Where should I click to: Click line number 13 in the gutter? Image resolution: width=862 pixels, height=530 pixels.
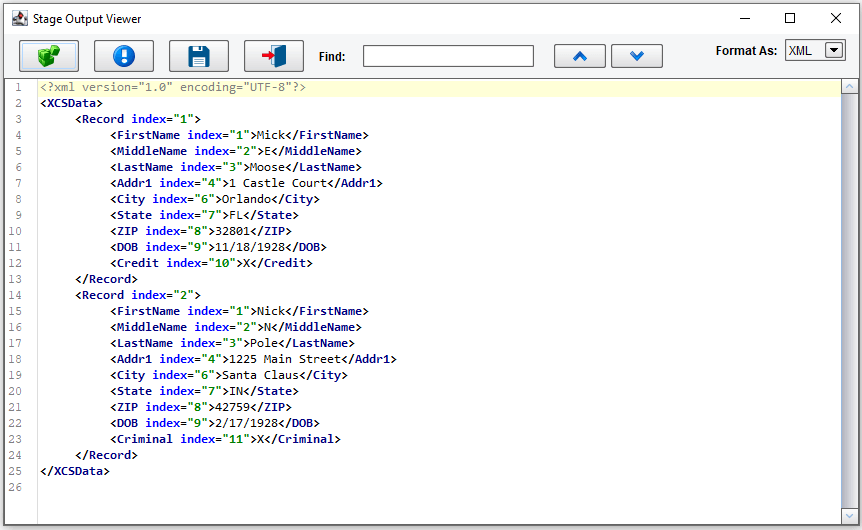pyautogui.click(x=15, y=279)
